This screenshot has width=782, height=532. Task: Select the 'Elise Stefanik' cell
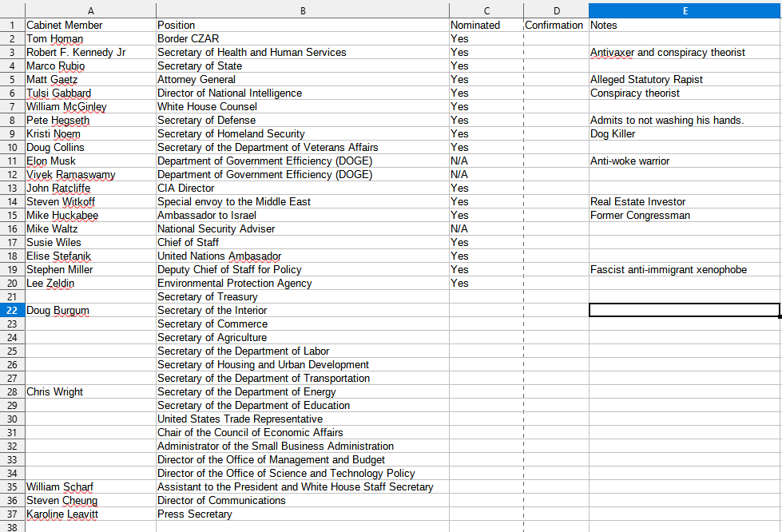(90, 256)
